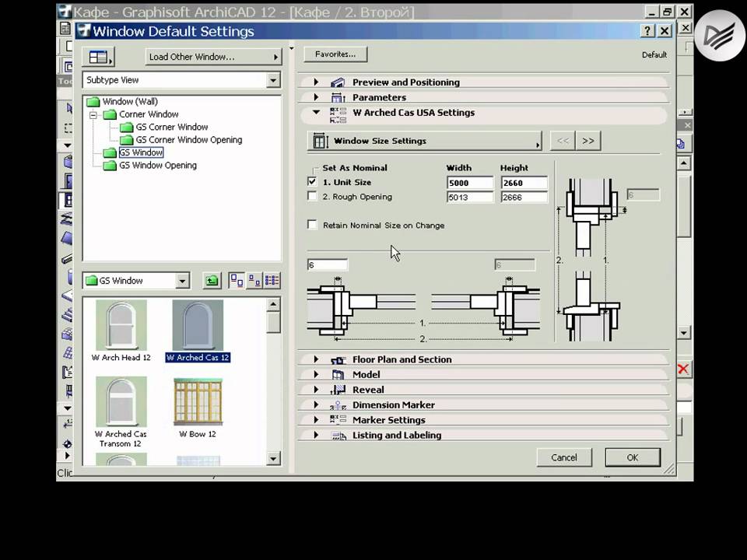Click the Floor Plan and Section icon
This screenshot has width=747, height=560.
338,360
